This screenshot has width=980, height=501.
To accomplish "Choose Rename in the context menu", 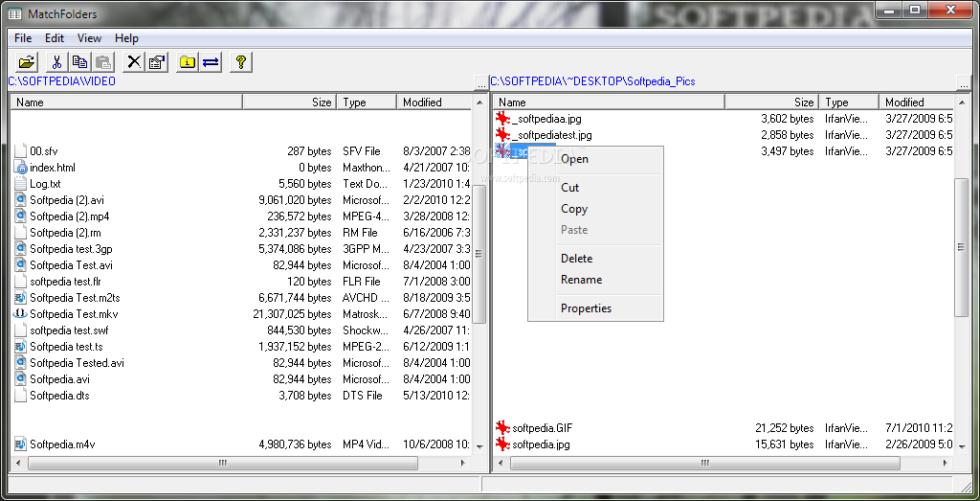I will click(595, 280).
